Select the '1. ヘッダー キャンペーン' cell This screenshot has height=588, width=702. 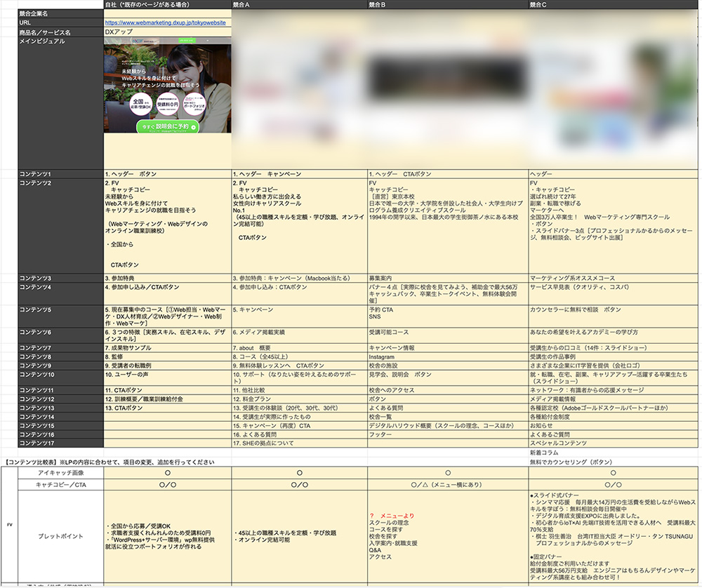[300, 174]
